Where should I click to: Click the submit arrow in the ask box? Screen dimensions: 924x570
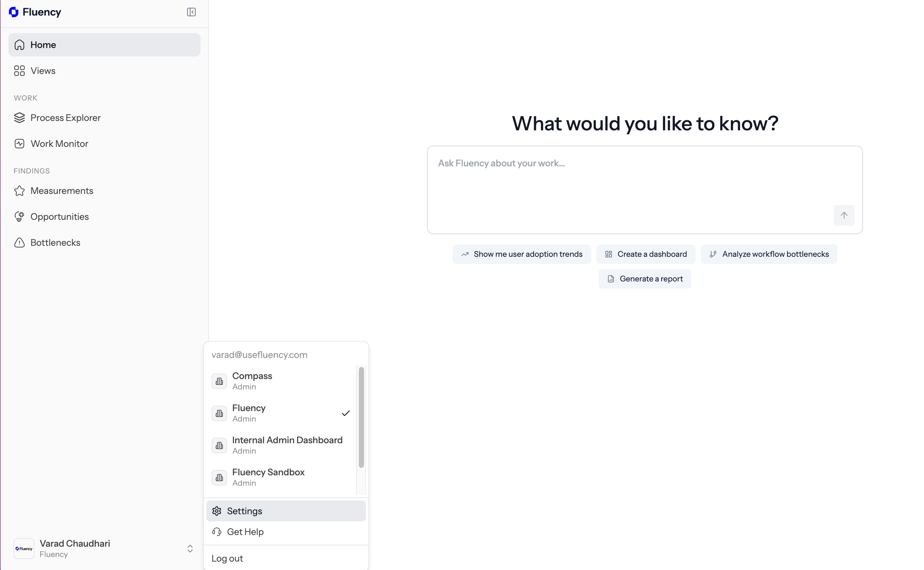click(x=844, y=215)
